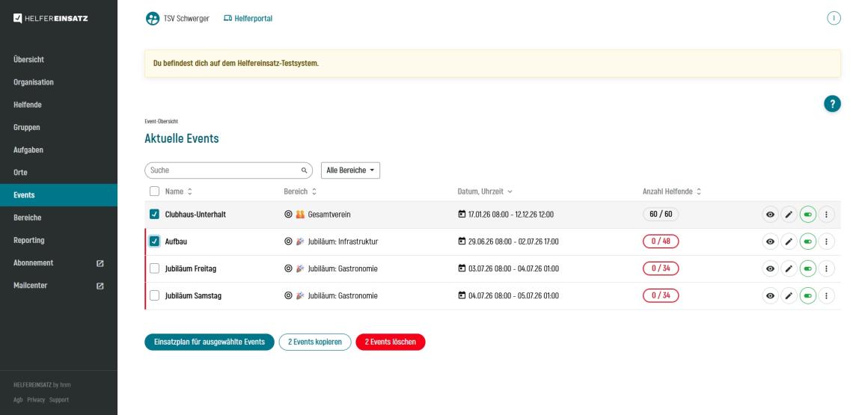Sort table by Datum, Uhrzeit column
This screenshot has height=415, width=868.
click(x=485, y=191)
